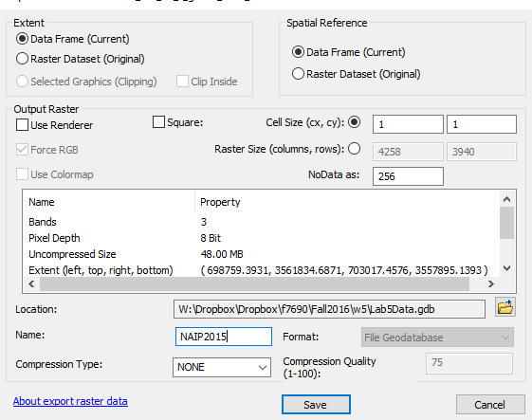Click the disabled Format File Geodatabase dropdown
The height and width of the screenshot is (420, 532).
coord(437,338)
